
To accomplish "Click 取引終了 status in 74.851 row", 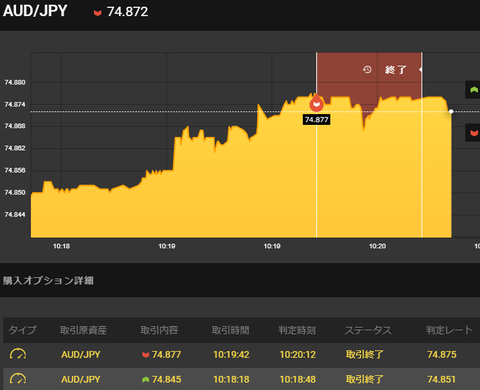I will coord(365,379).
